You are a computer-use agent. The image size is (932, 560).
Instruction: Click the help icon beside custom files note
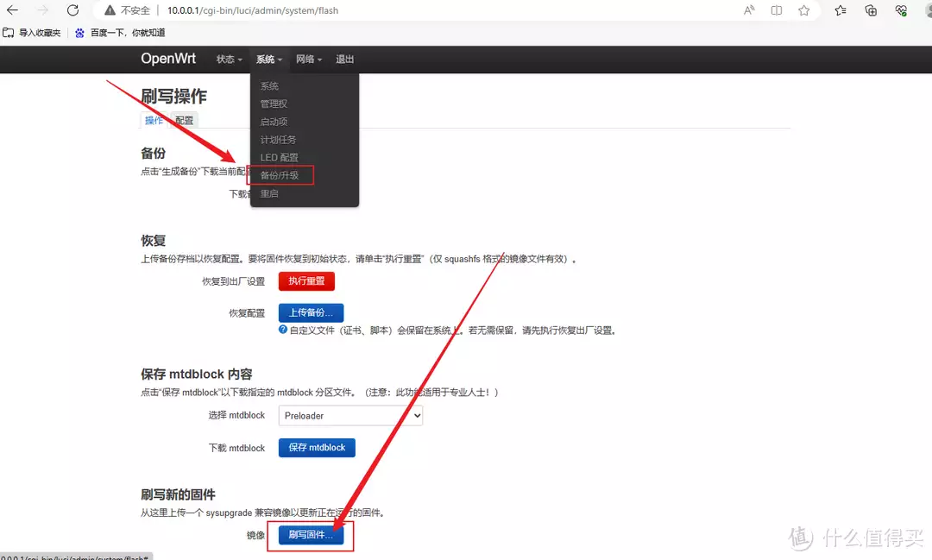coord(283,330)
